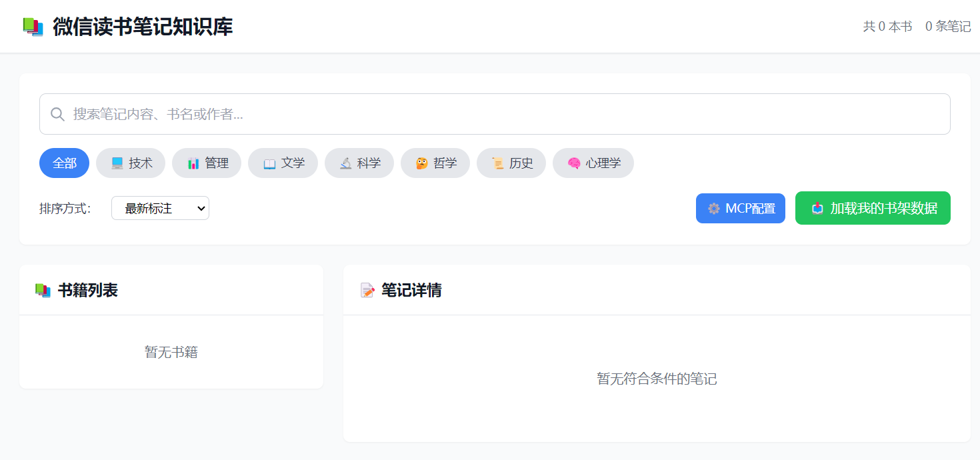This screenshot has width=980, height=460.
Task: Click the books logo icon beside the title
Action: (33, 27)
